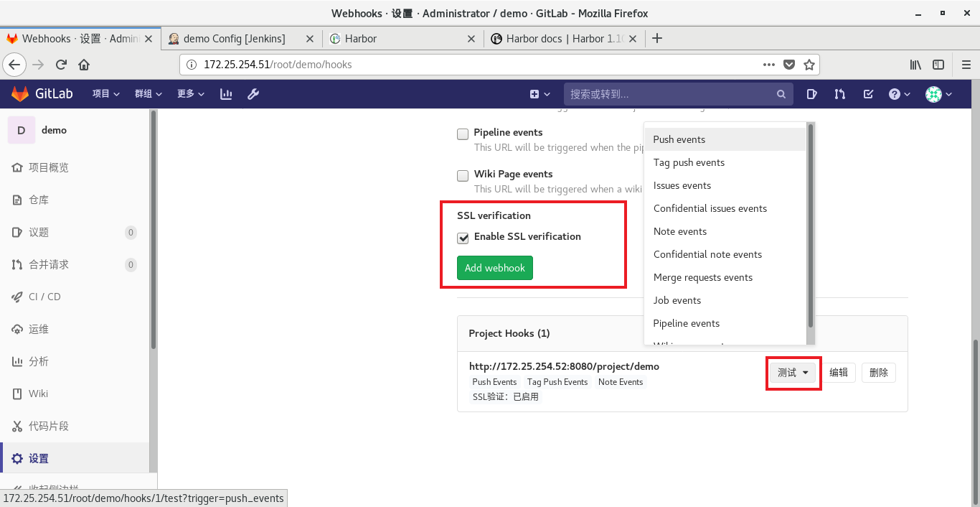Open the 测试 dropdown button
The width and height of the screenshot is (980, 507).
click(793, 373)
